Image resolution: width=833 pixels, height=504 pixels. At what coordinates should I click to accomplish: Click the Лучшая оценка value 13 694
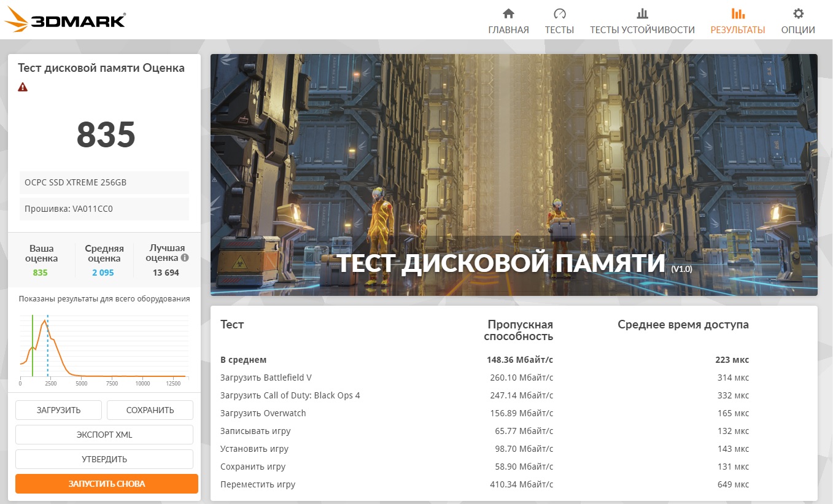166,273
